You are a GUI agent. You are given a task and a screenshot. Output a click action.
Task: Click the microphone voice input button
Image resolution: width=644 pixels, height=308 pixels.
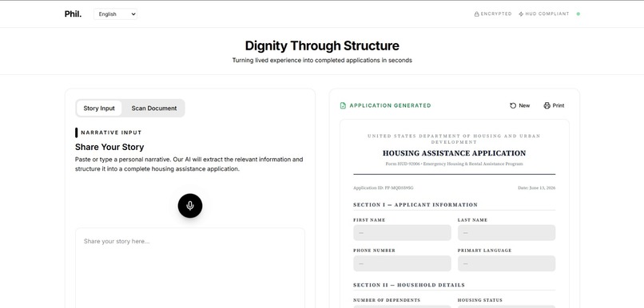[189, 206]
